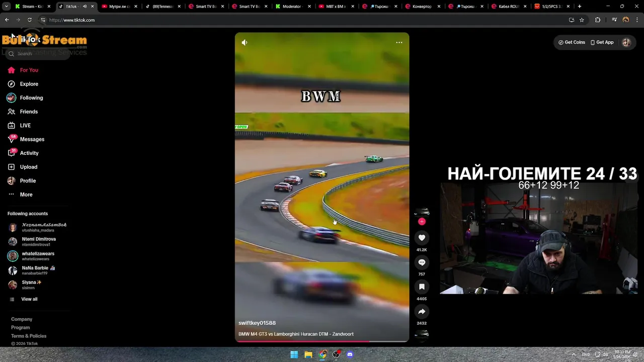Switch to the 1/2/5PCS tab
Viewport: 644px width, 362px height.
551,7
